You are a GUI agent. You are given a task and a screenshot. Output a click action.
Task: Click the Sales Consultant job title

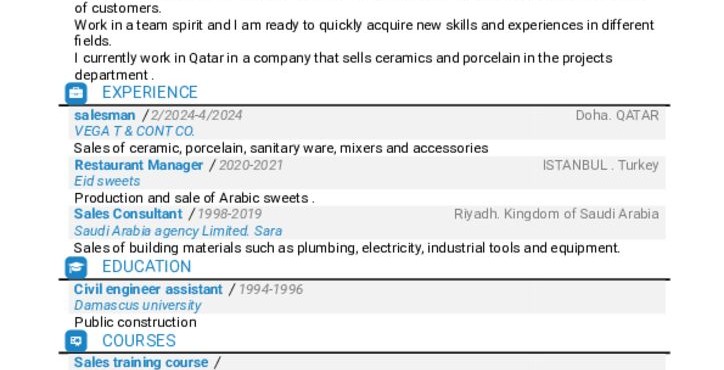(x=128, y=214)
